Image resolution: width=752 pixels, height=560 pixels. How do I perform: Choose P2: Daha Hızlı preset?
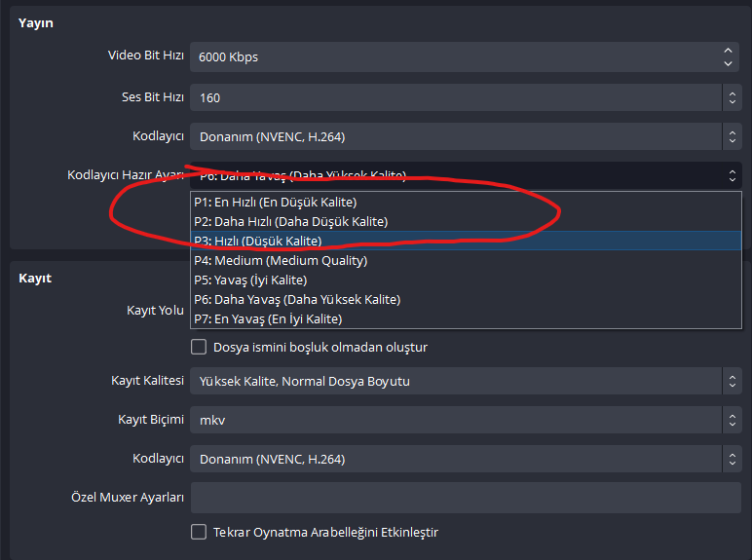290,222
